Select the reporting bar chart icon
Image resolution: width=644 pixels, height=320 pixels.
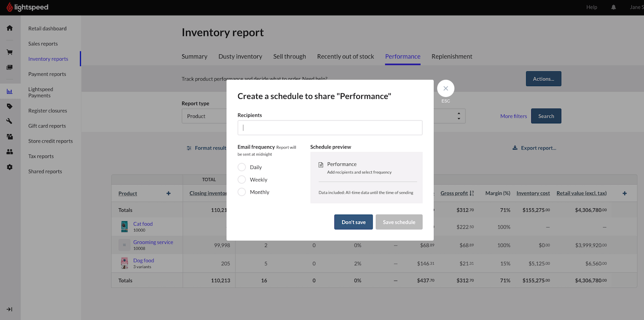pos(10,91)
